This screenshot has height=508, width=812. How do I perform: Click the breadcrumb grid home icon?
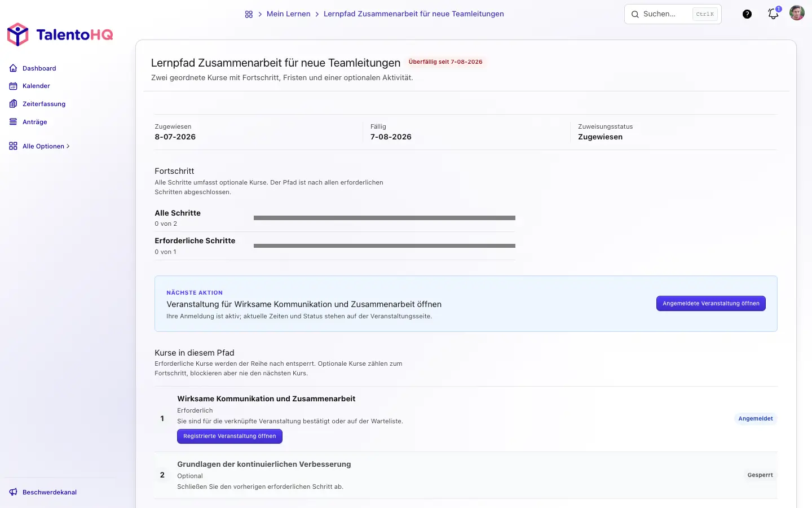249,14
